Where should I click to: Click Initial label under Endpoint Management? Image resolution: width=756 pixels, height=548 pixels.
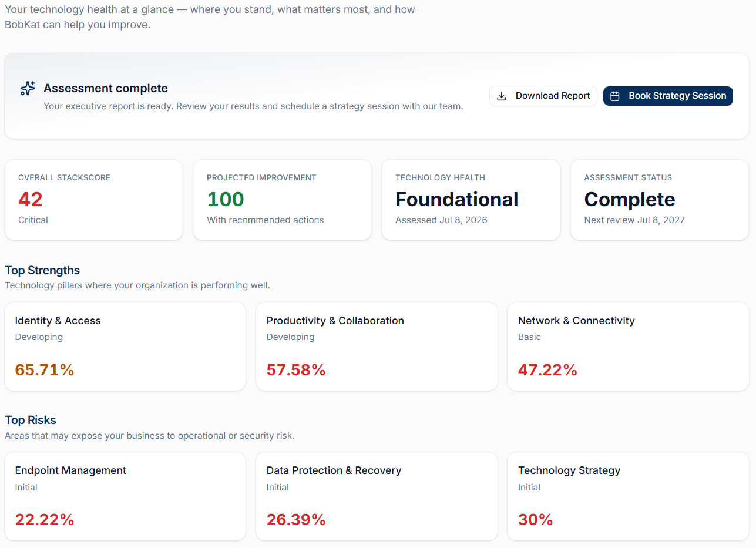[26, 487]
